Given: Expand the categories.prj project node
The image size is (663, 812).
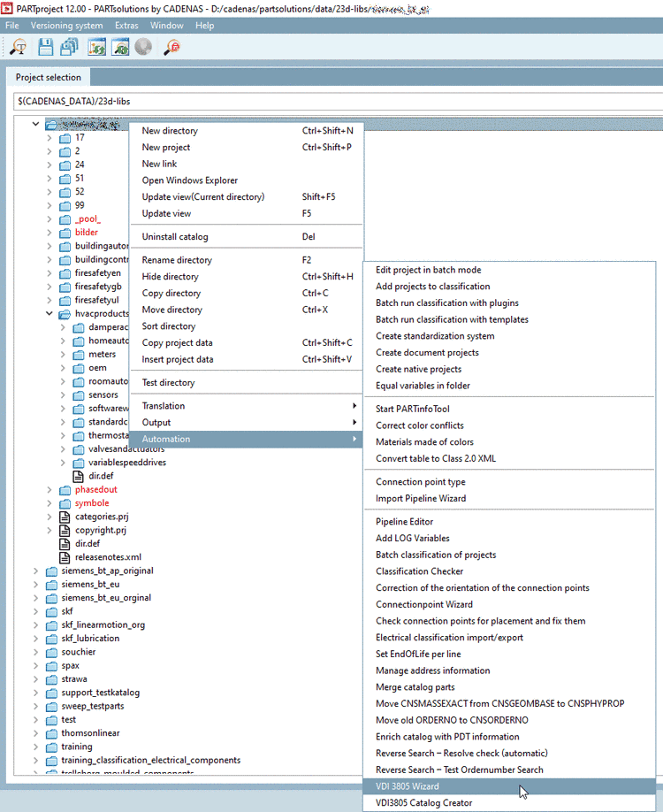Looking at the screenshot, I should click(x=50, y=517).
